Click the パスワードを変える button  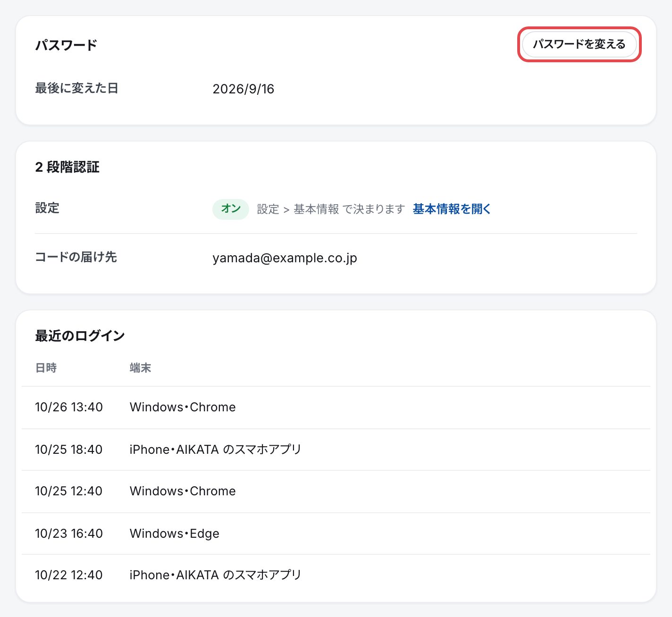(579, 44)
